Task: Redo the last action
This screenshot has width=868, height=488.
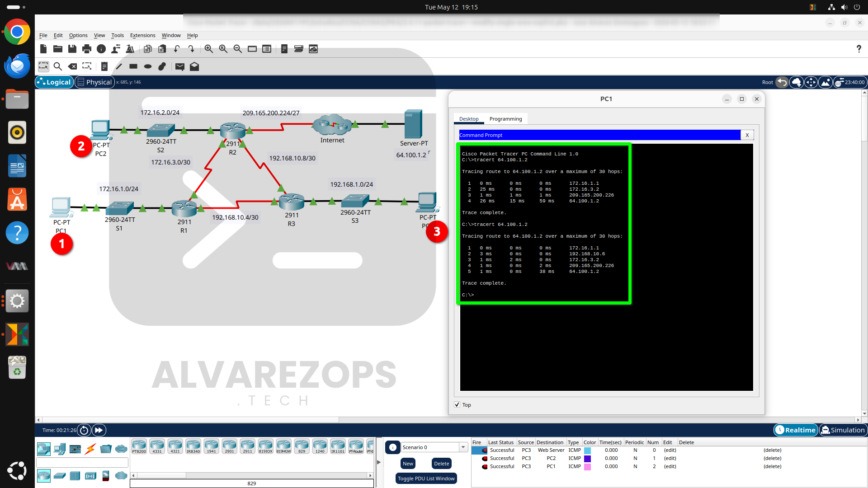Action: pyautogui.click(x=191, y=49)
